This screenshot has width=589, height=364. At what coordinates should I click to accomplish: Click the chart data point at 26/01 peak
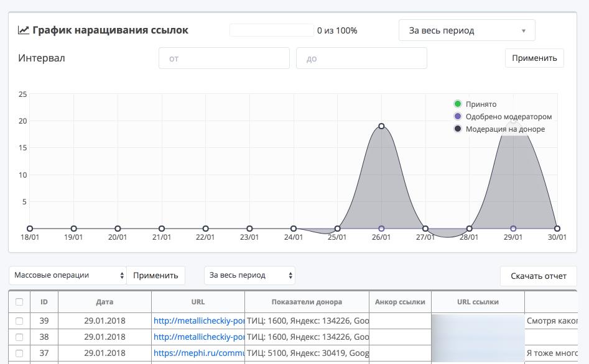click(381, 126)
